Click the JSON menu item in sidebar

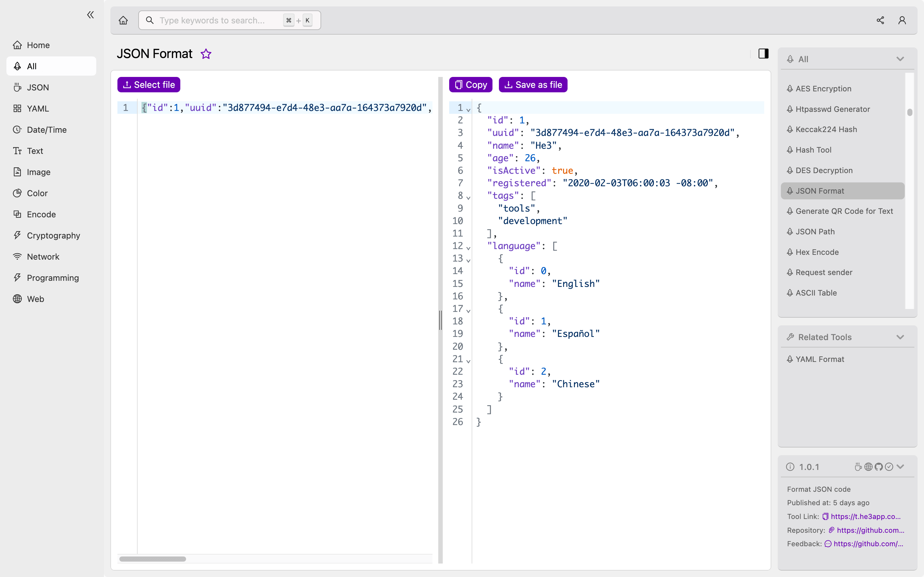point(37,87)
